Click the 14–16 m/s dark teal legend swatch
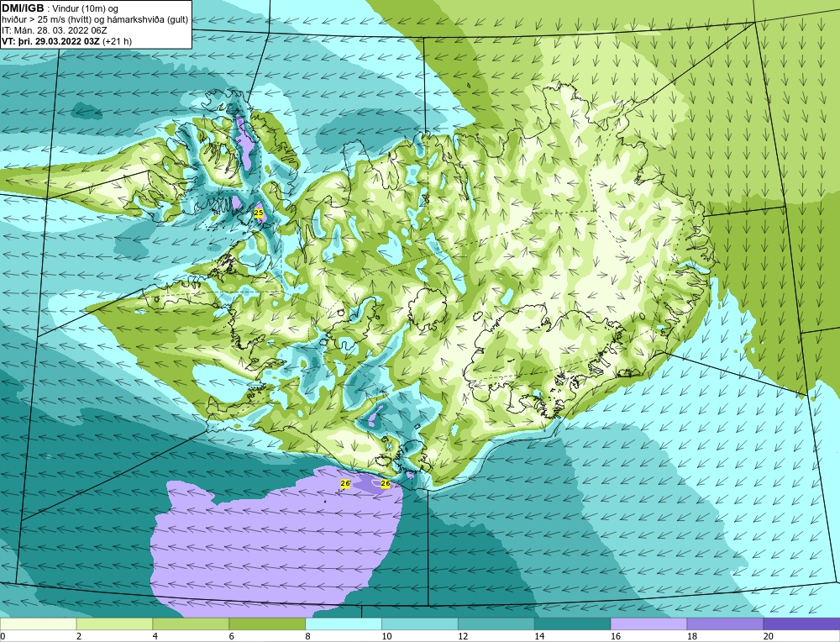 572,624
